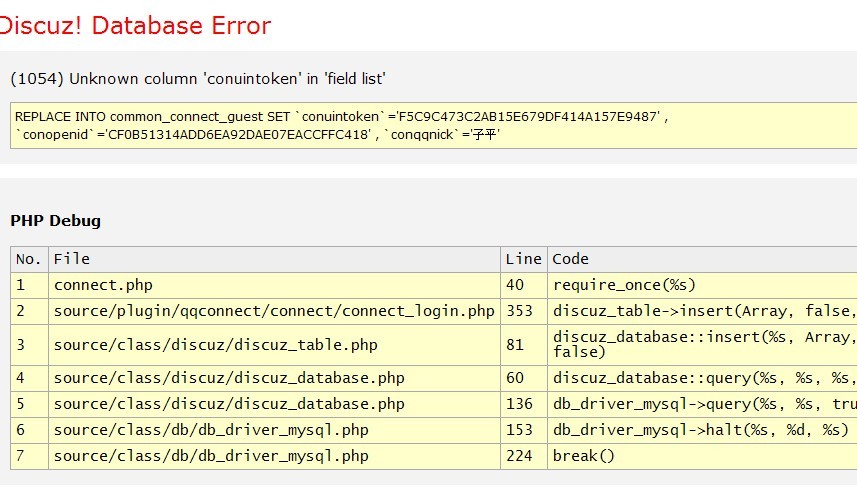Image resolution: width=857 pixels, height=500 pixels.
Task: Select the db_driver_mysql.php row with line 224
Action: coord(211,456)
